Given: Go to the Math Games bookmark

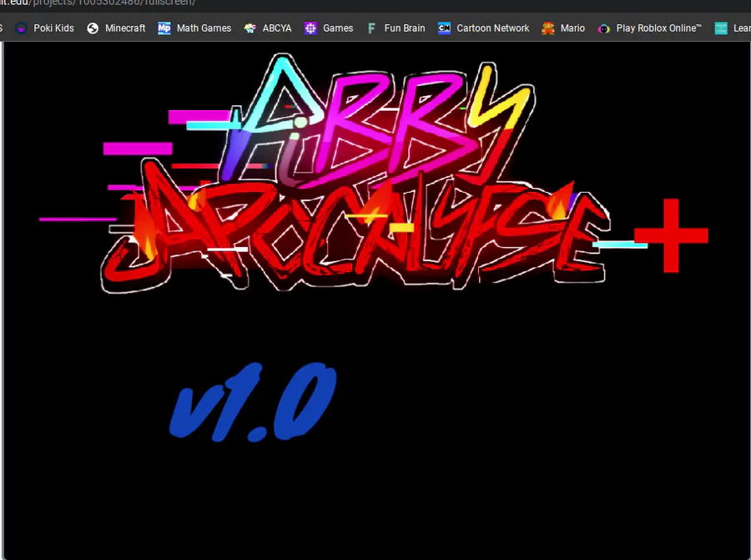Looking at the screenshot, I should (194, 28).
